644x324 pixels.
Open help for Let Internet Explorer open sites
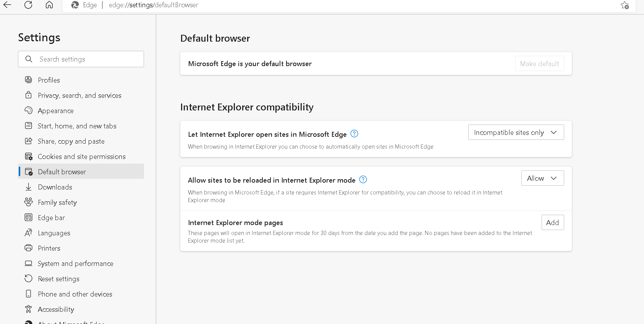point(354,134)
